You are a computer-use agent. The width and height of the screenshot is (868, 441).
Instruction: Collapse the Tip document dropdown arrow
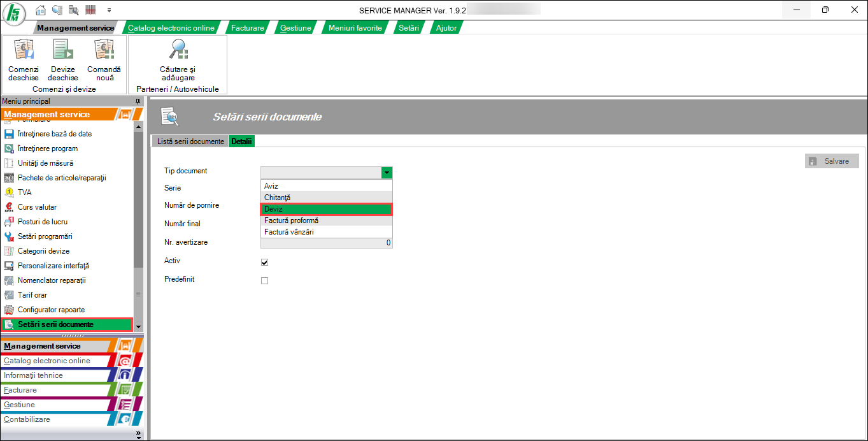pyautogui.click(x=386, y=173)
